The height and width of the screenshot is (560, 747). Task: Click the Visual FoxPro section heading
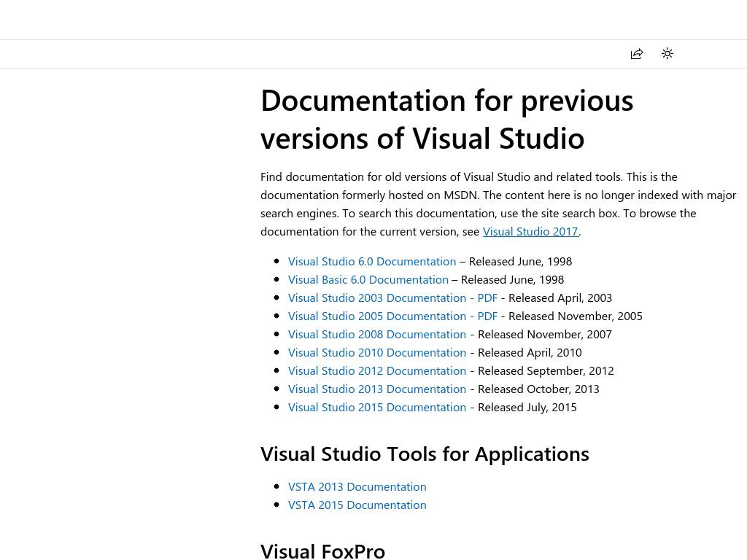pyautogui.click(x=322, y=551)
